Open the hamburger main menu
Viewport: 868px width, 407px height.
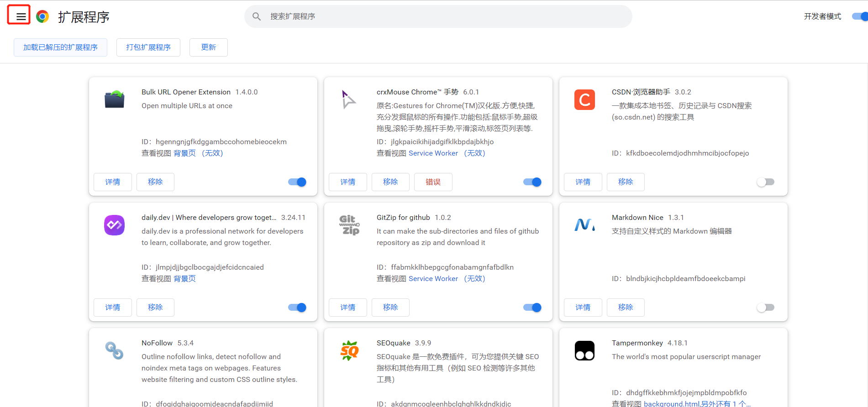pyautogui.click(x=21, y=17)
